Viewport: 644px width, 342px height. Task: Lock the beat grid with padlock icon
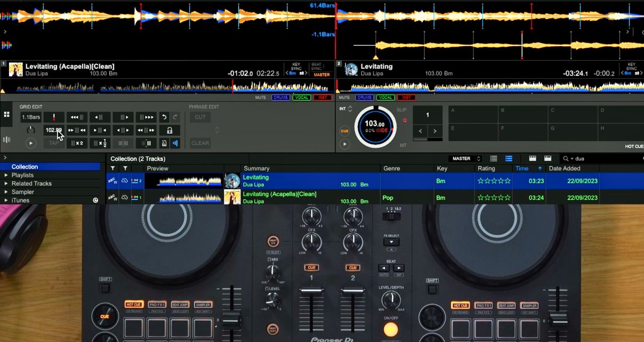click(170, 131)
